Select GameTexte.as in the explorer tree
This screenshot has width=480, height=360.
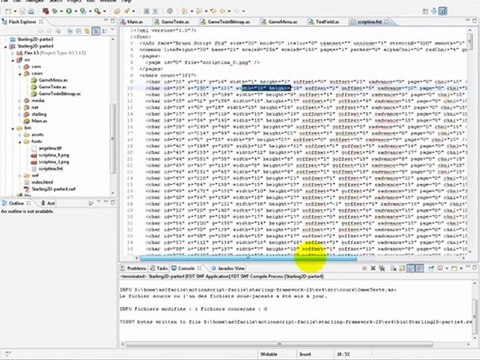click(52, 87)
